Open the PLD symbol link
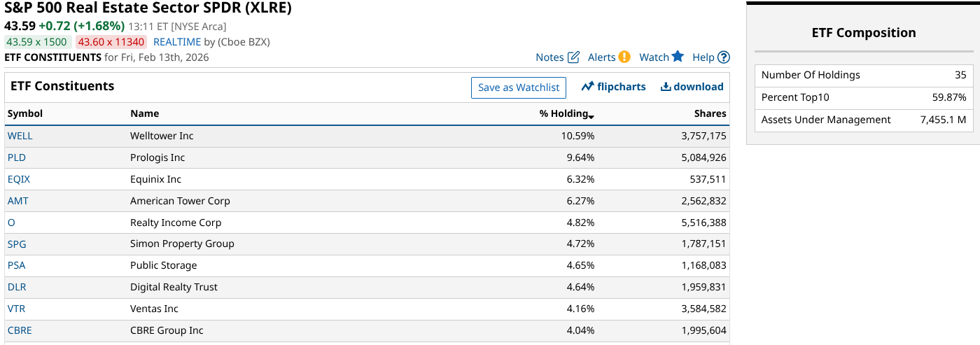 [x=16, y=157]
